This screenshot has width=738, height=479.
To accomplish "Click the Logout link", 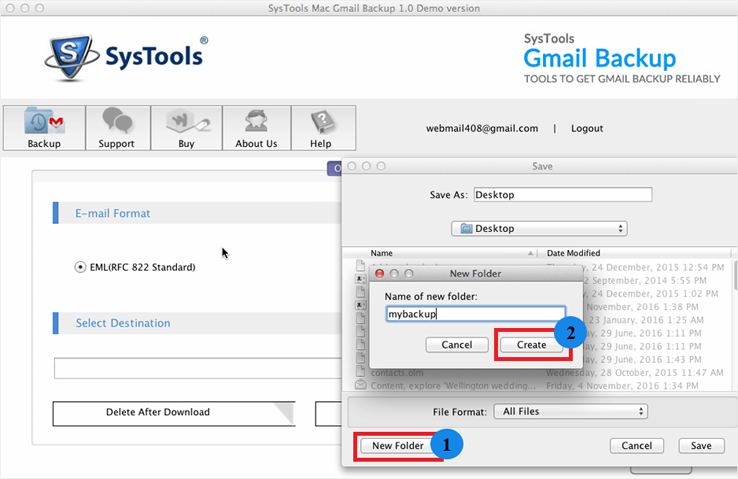I will pos(587,128).
